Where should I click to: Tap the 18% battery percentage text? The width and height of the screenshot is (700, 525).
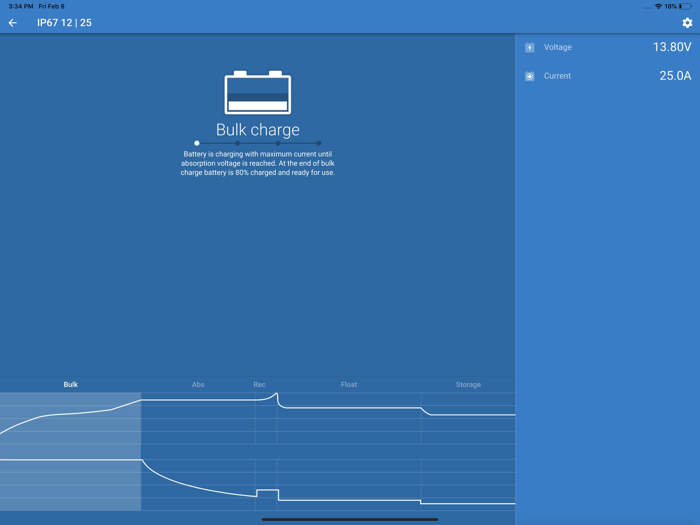click(671, 6)
